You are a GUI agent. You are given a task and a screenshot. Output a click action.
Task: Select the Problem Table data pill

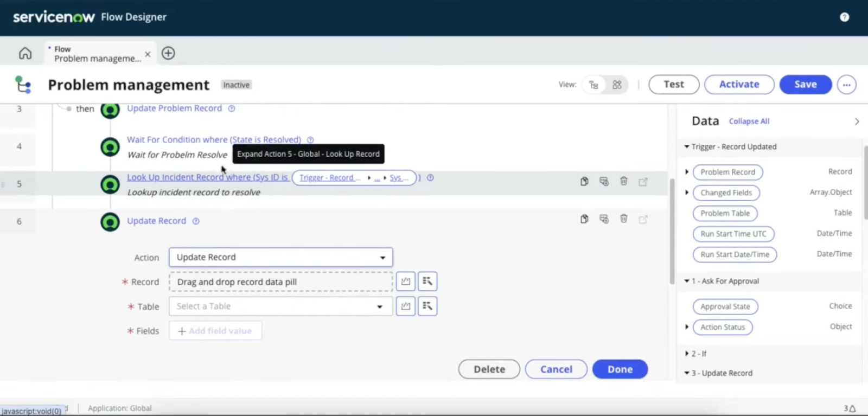(725, 213)
